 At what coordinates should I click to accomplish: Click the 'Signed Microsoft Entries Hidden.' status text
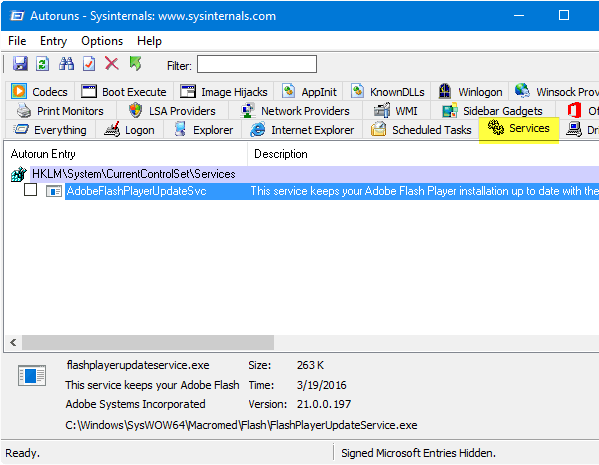pyautogui.click(x=418, y=453)
